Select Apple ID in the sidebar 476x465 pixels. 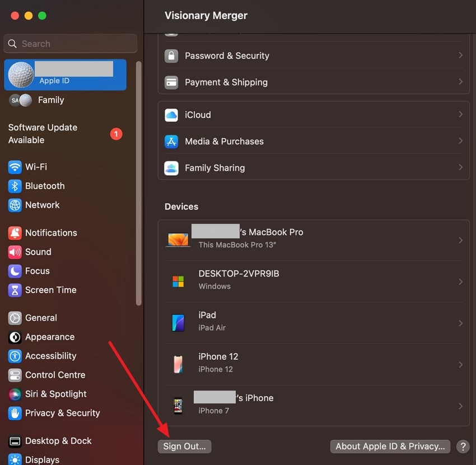66,75
